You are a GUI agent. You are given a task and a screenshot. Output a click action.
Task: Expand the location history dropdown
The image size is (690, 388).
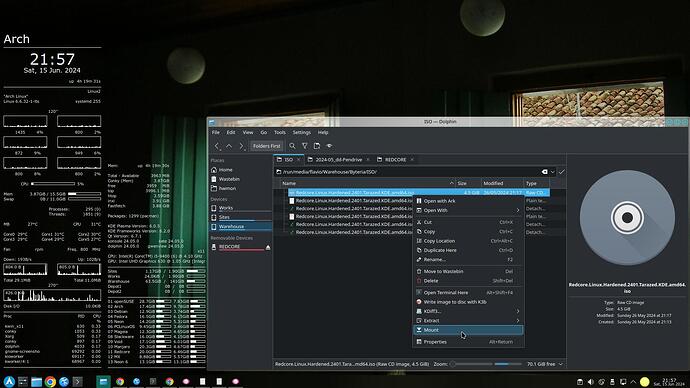coord(553,172)
